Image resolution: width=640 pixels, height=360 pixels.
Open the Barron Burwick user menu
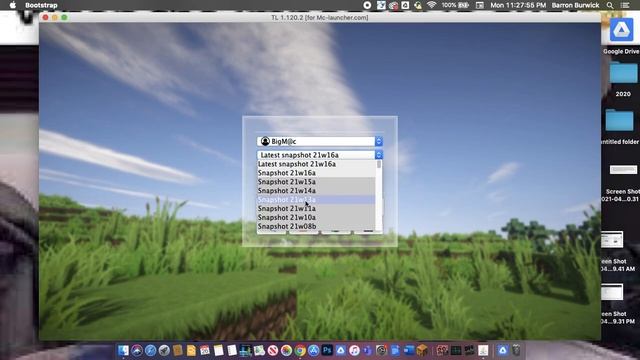tap(575, 5)
